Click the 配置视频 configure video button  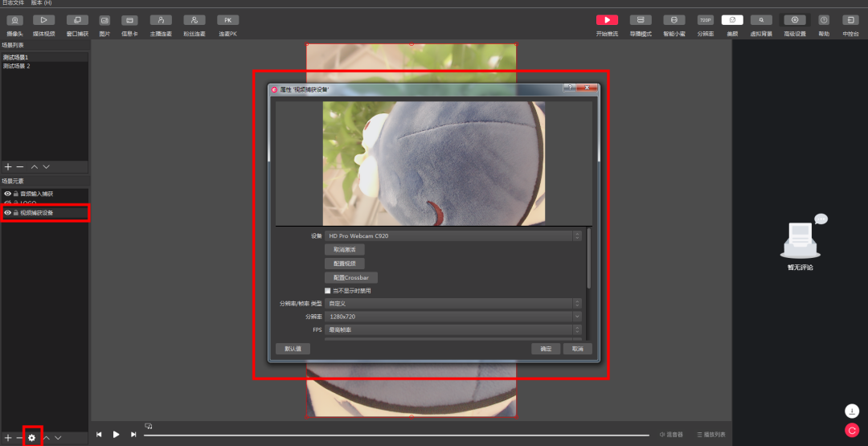pos(344,264)
